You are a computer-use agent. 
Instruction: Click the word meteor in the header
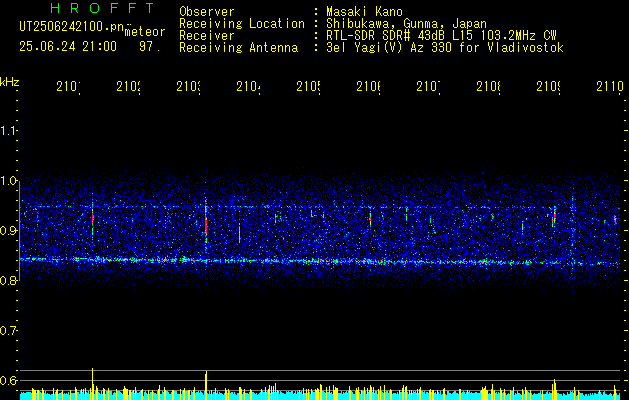point(145,32)
